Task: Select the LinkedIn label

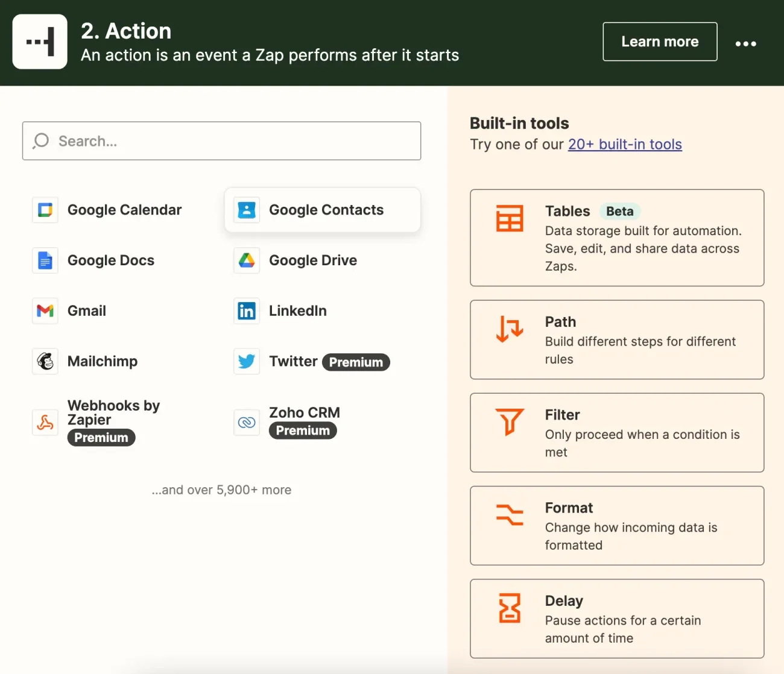Action: coord(298,311)
